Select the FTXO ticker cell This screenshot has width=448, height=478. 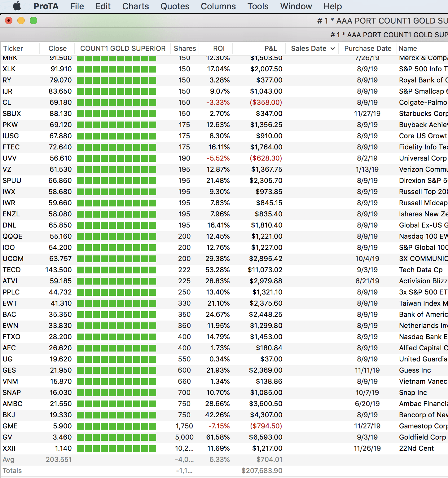(x=11, y=337)
